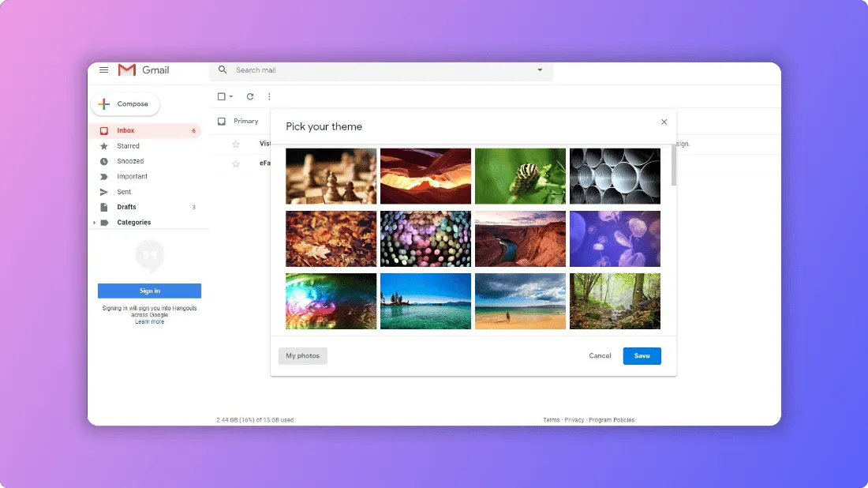
Task: Open the Inbox folder
Action: (145, 131)
